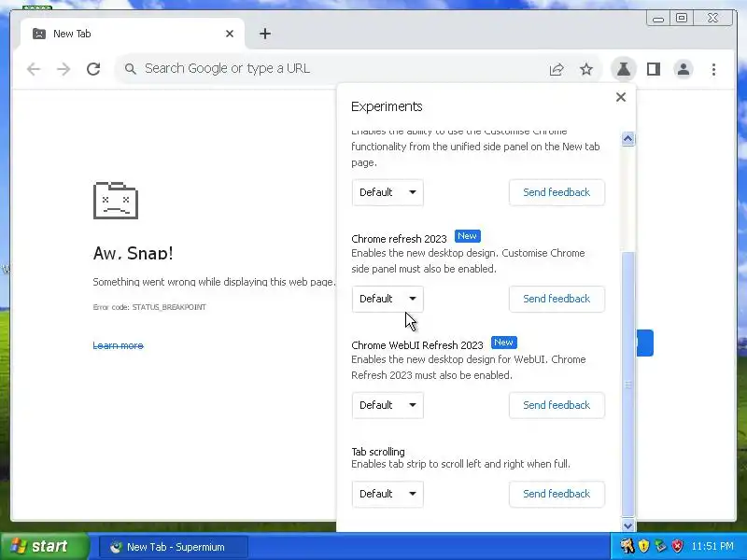This screenshot has width=747, height=560.
Task: Toggle the Experiments flask icon
Action: click(x=623, y=69)
